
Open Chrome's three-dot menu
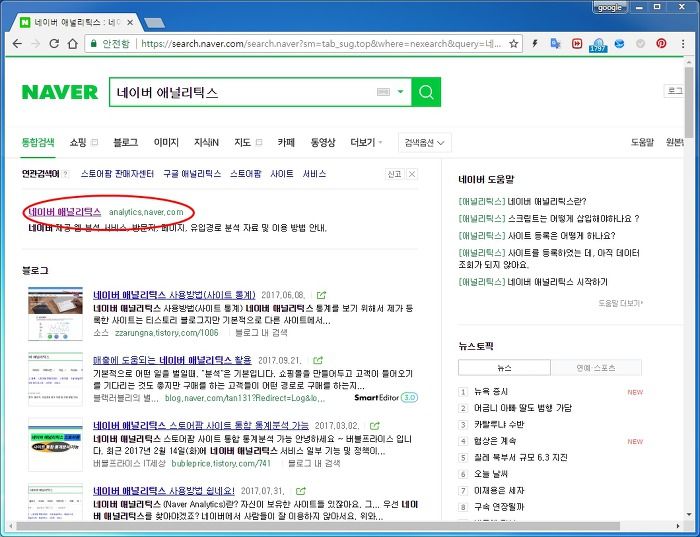coord(683,43)
